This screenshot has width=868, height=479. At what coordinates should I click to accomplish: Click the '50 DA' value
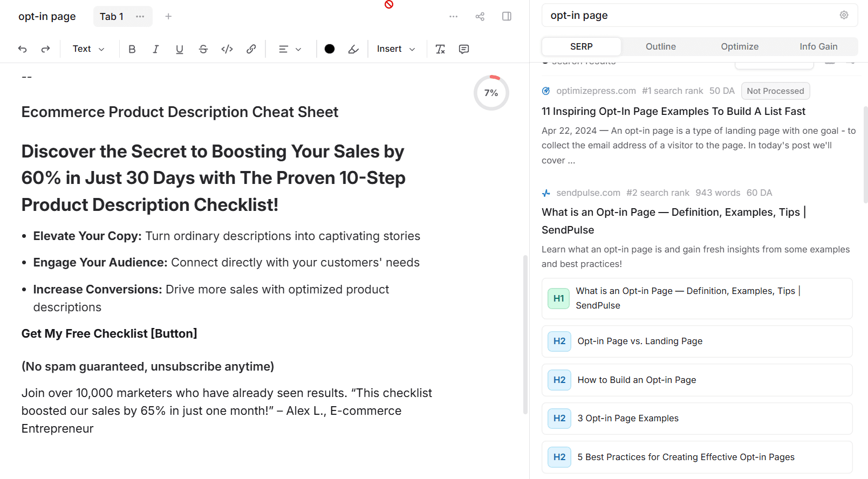coord(722,91)
